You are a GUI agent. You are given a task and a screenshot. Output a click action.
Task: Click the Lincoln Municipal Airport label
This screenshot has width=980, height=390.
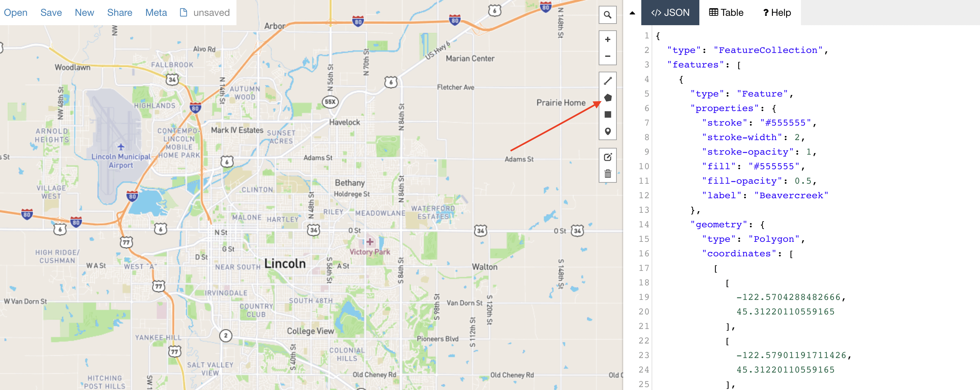[121, 161]
